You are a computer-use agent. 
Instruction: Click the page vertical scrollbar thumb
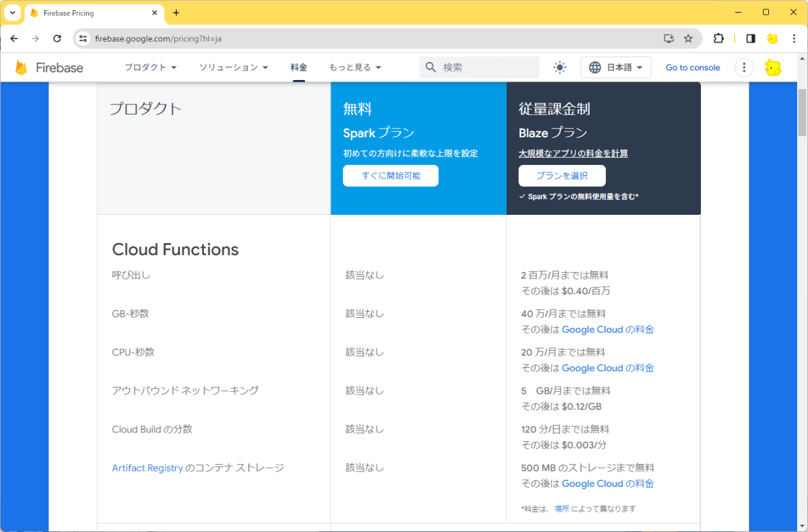pyautogui.click(x=802, y=112)
